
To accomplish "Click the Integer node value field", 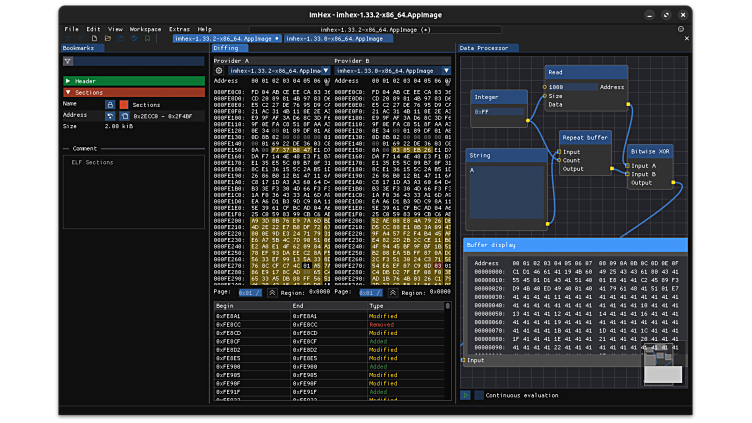I will pos(498,112).
